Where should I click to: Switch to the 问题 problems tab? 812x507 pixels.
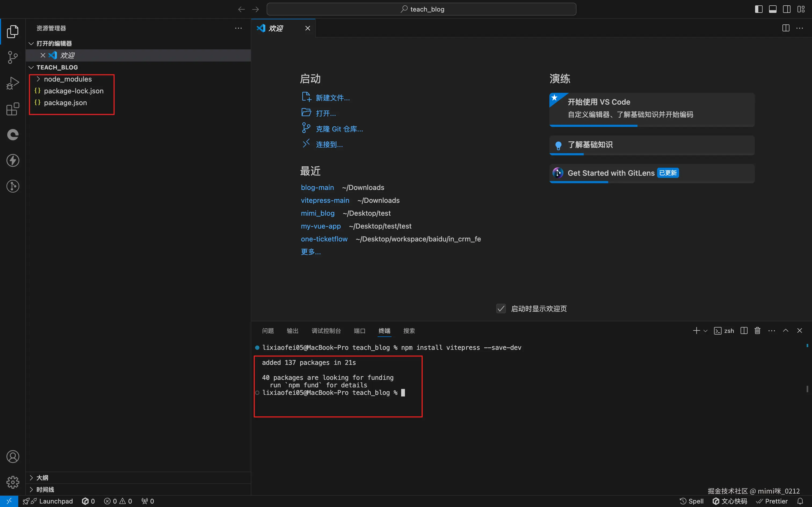(x=268, y=331)
